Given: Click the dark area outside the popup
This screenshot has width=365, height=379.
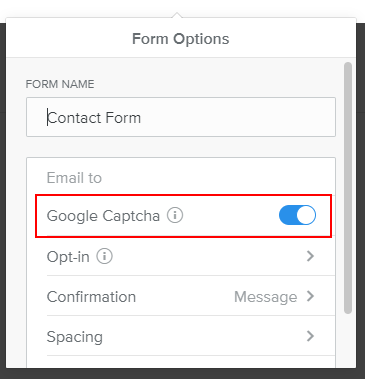Looking at the screenshot, I should pyautogui.click(x=361, y=200).
